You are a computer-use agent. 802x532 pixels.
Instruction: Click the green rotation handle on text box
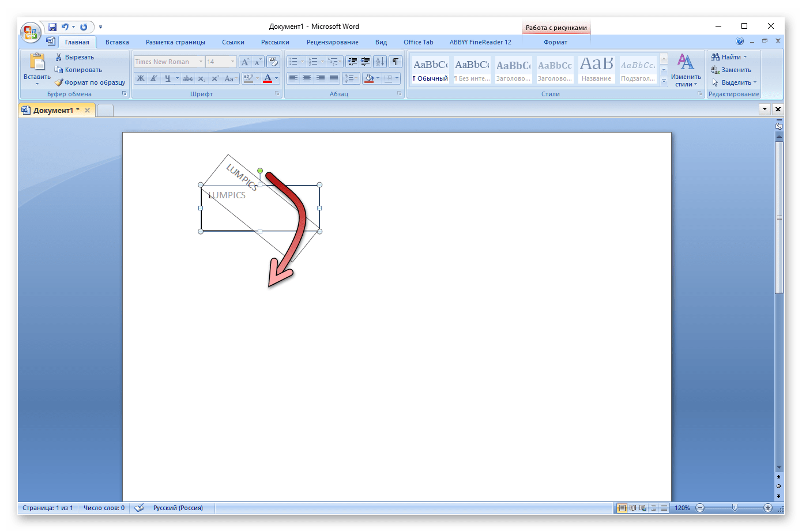tap(260, 171)
